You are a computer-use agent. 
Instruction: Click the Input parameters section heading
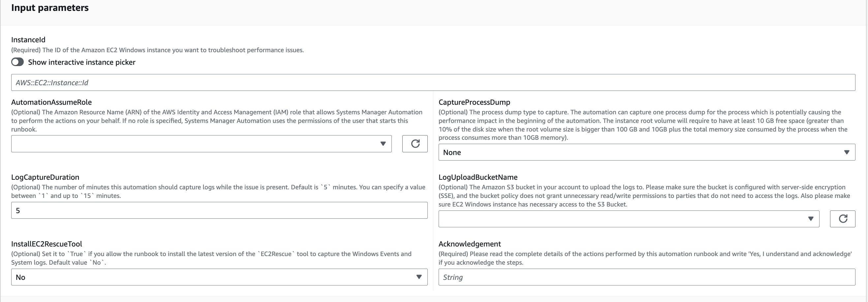coord(50,7)
